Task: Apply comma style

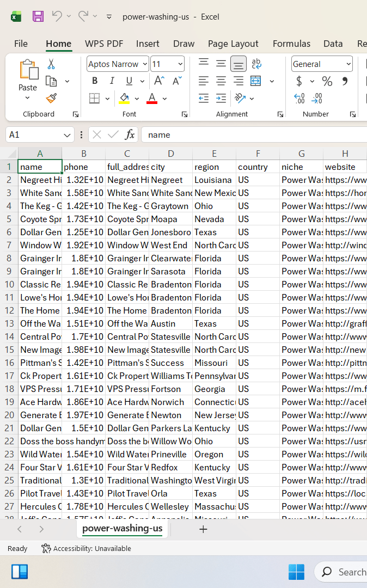Action: click(345, 81)
